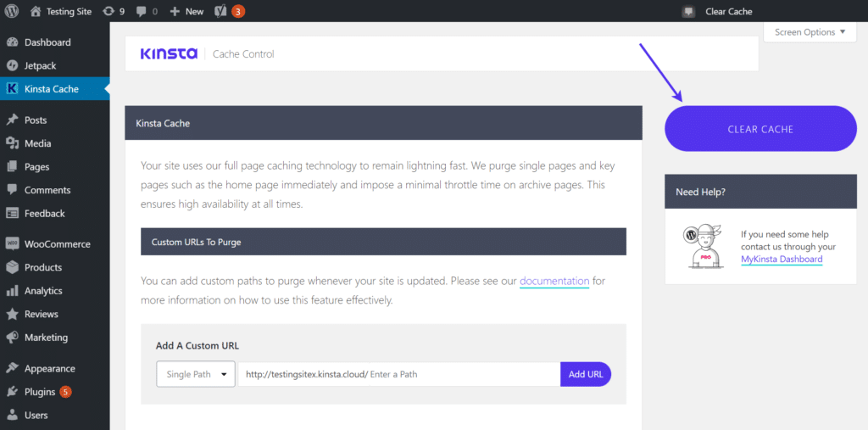Open the Marketing megaphone icon

click(x=12, y=338)
